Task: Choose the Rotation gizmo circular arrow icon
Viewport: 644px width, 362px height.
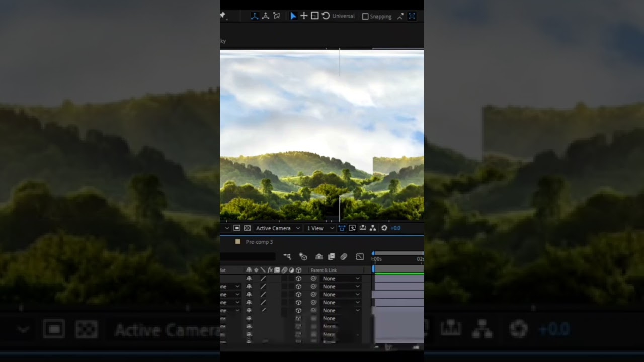Action: pos(326,16)
